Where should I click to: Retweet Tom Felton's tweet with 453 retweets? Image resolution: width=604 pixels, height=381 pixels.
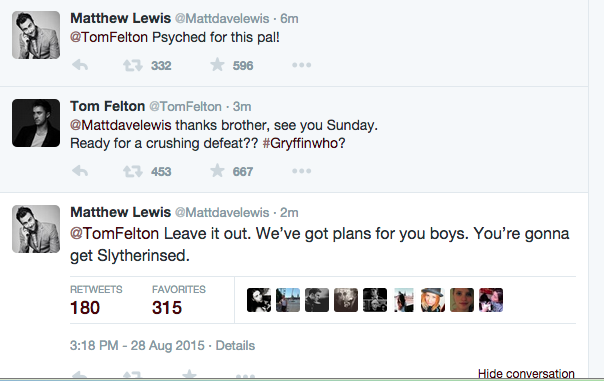133,171
